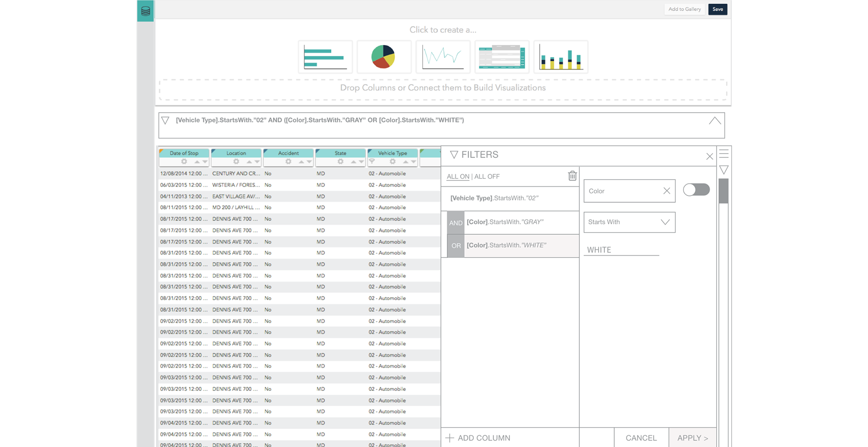Image resolution: width=868 pixels, height=447 pixels.
Task: Sort Vehicle Type descending
Action: [x=413, y=162]
